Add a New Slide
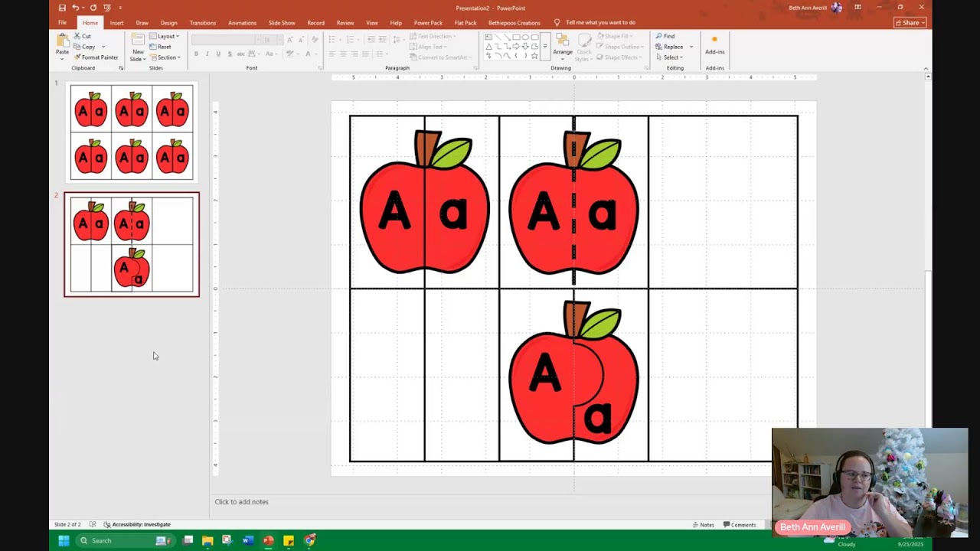Screen dimensions: 980x551 click(138, 47)
